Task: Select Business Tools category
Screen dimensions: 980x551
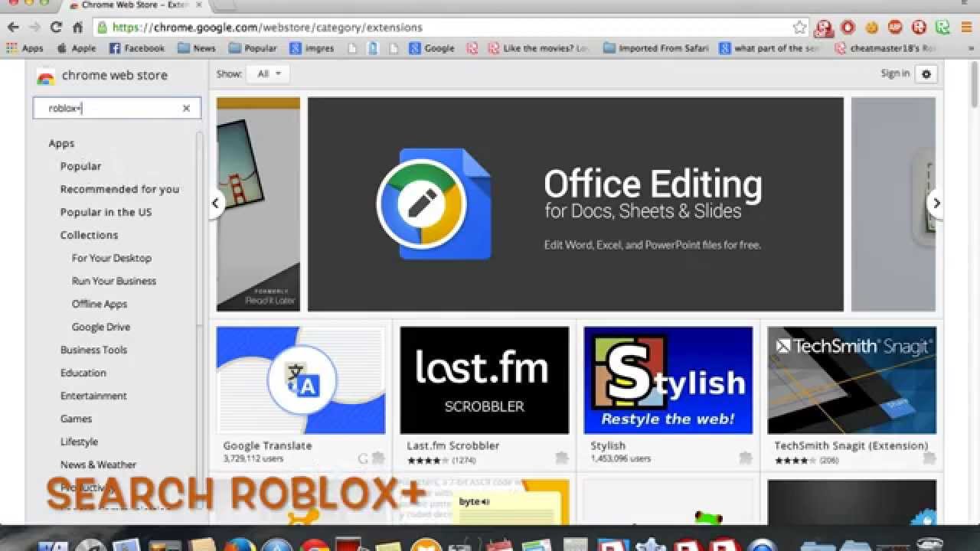Action: [93, 350]
